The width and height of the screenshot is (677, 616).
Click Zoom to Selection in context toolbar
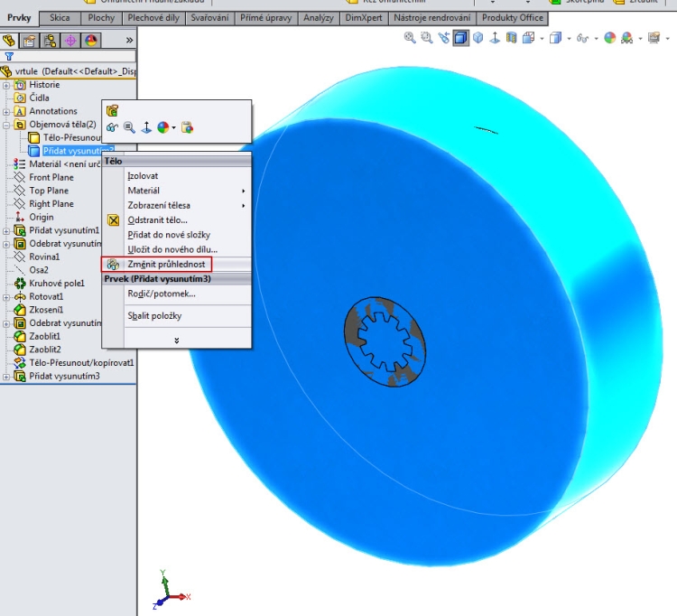(129, 127)
